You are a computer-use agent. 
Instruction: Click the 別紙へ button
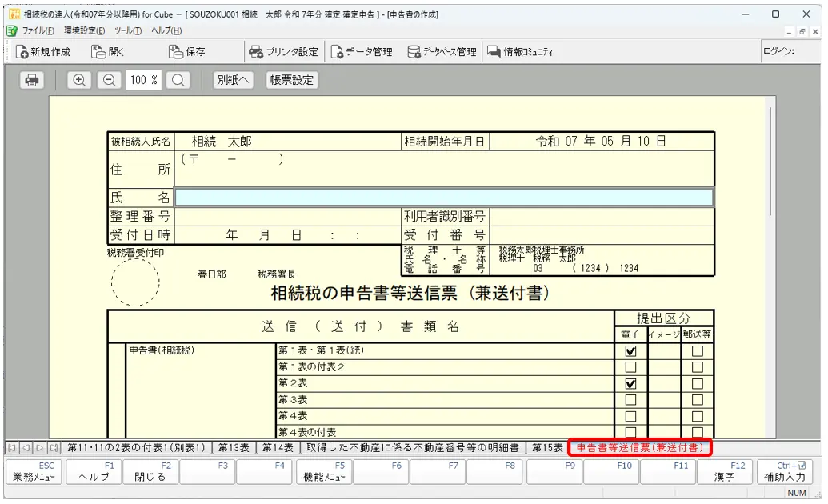(233, 80)
